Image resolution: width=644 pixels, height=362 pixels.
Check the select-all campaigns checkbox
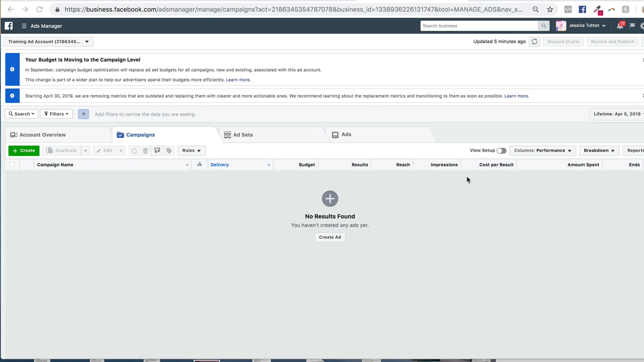(12, 164)
